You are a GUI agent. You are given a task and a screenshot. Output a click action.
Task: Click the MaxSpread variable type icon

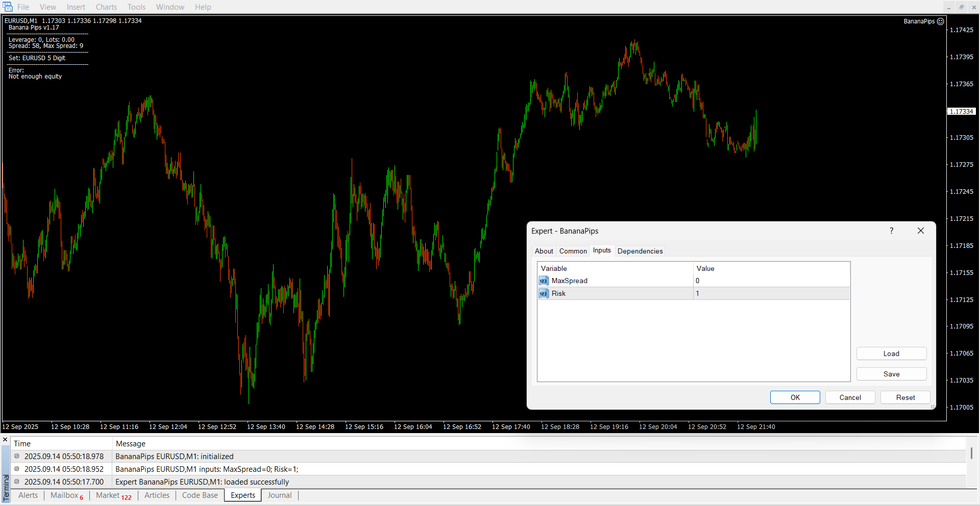click(x=543, y=281)
